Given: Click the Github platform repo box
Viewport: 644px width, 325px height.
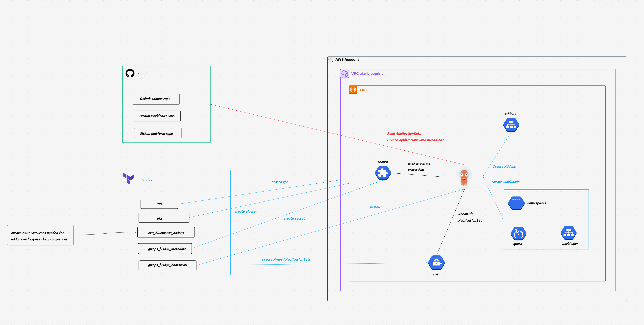Looking at the screenshot, I should [x=157, y=133].
